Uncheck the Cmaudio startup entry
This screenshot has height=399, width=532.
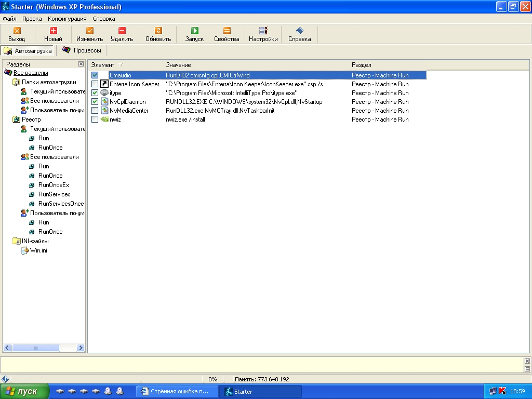tap(95, 75)
